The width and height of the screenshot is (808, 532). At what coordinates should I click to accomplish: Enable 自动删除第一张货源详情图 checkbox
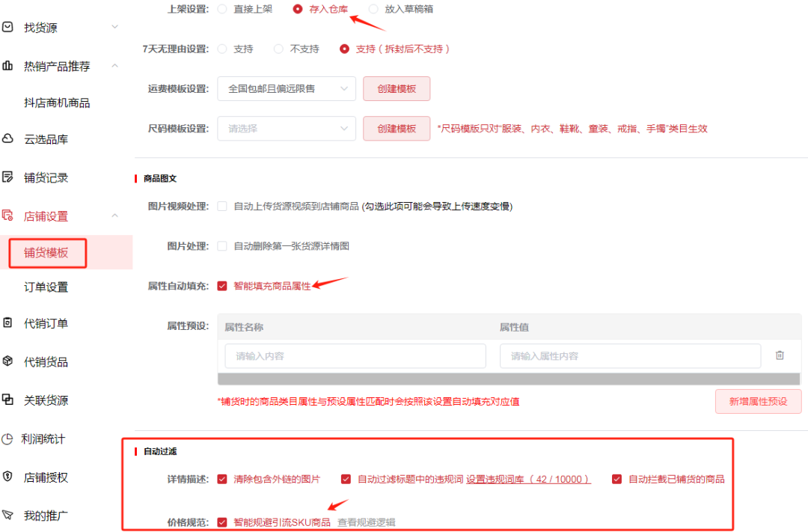[222, 246]
